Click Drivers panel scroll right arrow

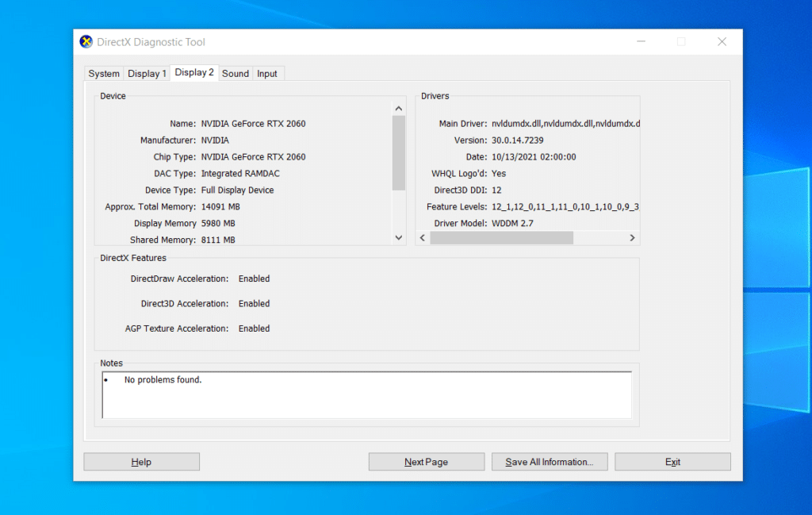pyautogui.click(x=632, y=238)
